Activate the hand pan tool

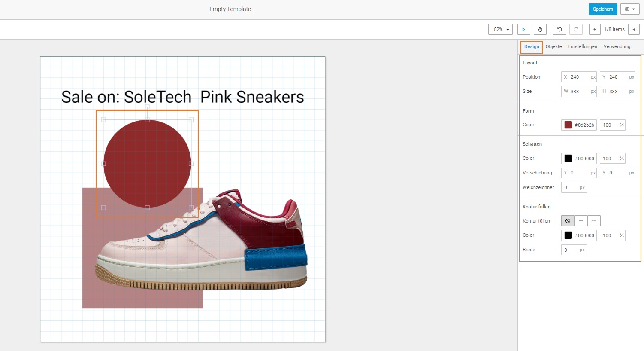pos(540,29)
